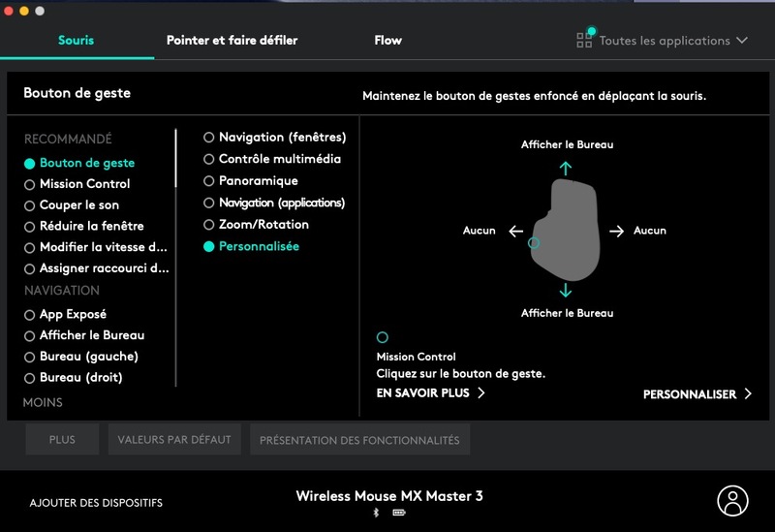
Task: Choose Contrôle multimédia gesture set
Action: point(272,159)
